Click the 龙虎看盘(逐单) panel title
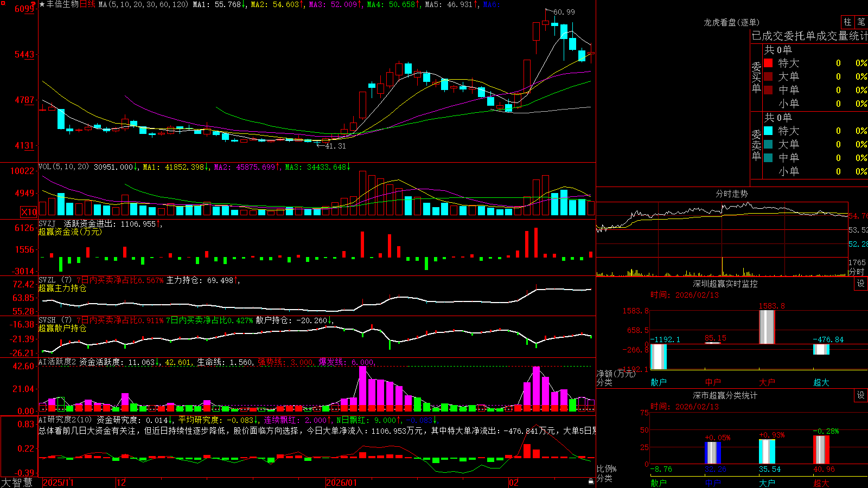Image resolution: width=868 pixels, height=488 pixels. [x=731, y=22]
